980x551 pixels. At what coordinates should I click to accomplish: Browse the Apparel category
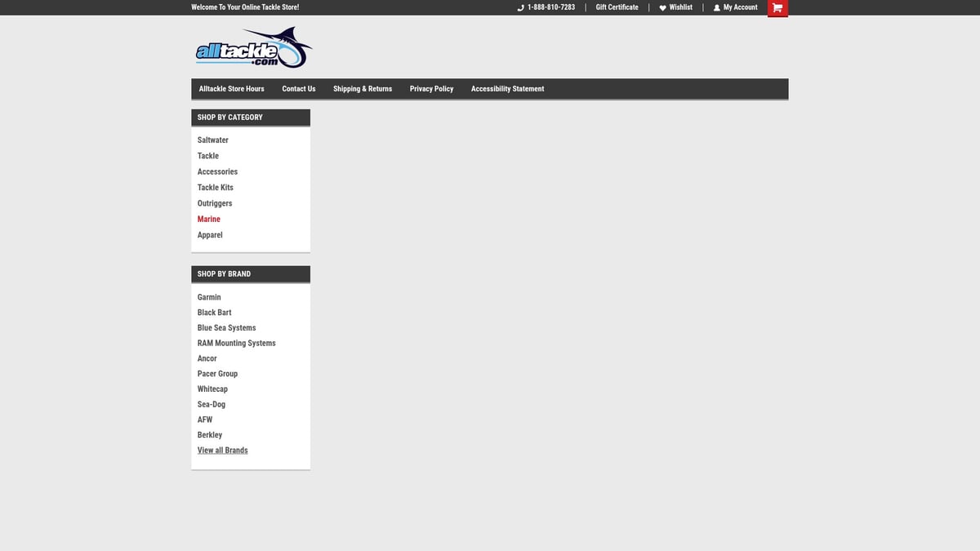point(210,235)
